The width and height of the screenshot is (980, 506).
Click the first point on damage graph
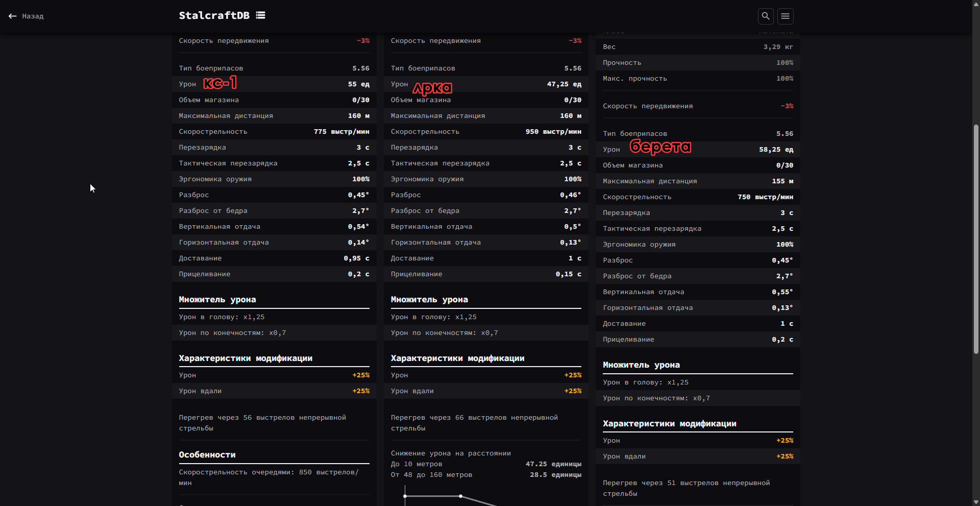click(x=405, y=496)
